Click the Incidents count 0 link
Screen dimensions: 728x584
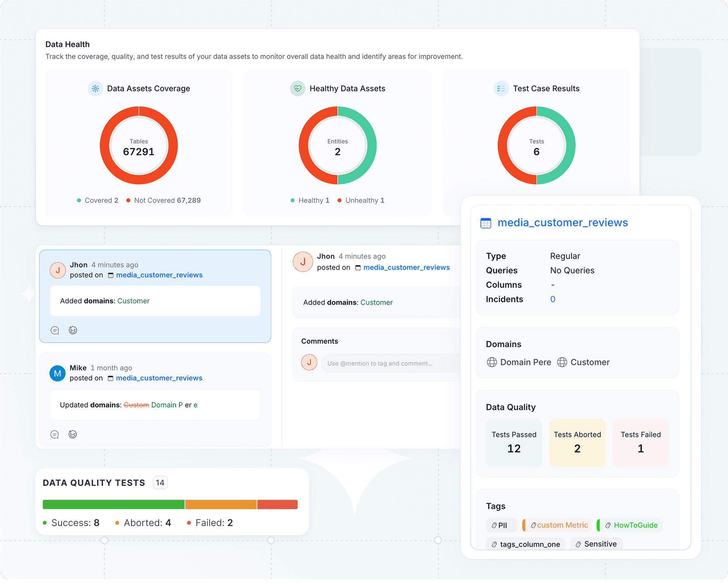553,299
